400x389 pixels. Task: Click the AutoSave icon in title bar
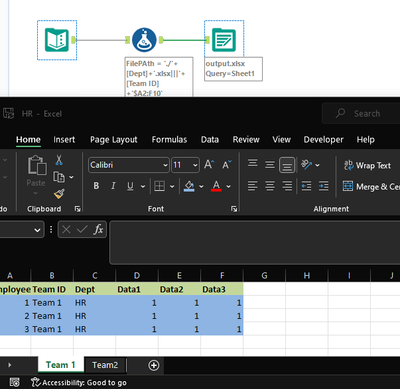9,113
